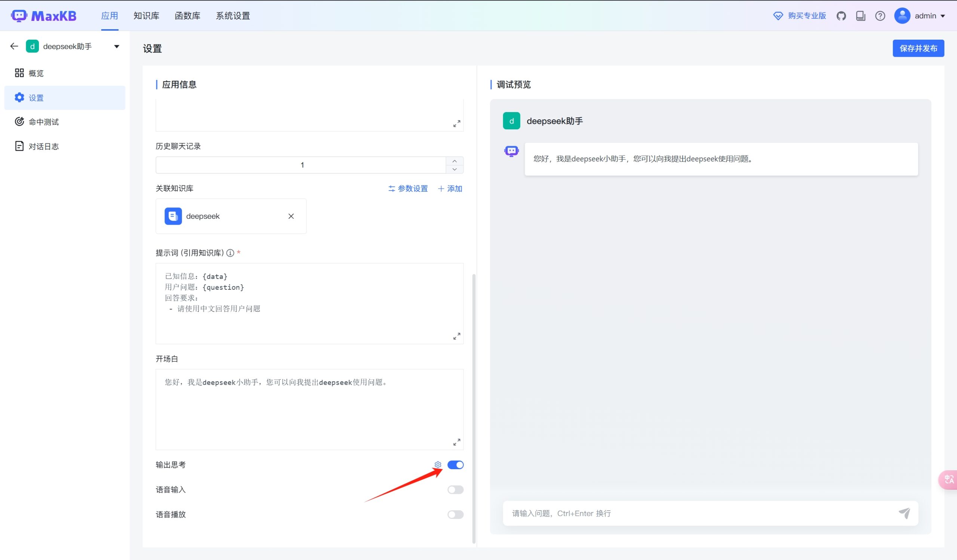Open 参数设置 for knowledge base
Image resolution: width=957 pixels, height=560 pixels.
(408, 188)
